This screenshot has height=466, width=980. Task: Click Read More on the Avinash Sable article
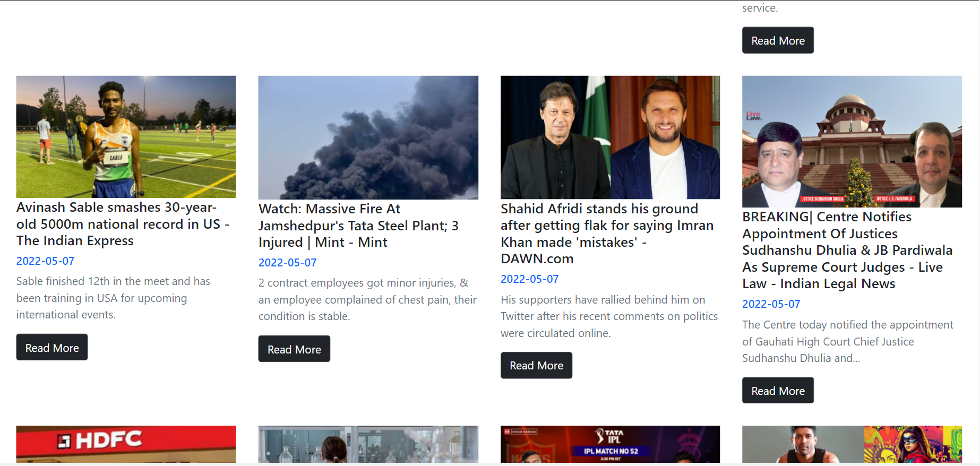click(51, 347)
